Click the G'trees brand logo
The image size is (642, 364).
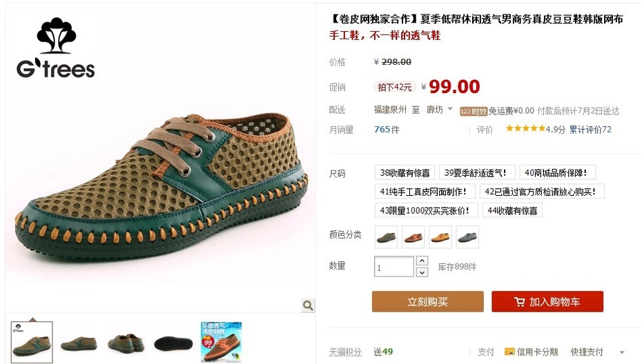coord(56,48)
